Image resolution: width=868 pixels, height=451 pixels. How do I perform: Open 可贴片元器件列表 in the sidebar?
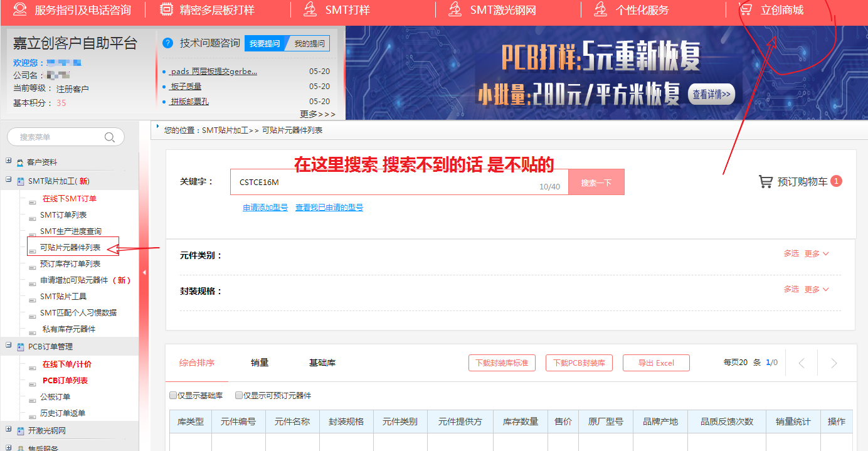point(70,248)
